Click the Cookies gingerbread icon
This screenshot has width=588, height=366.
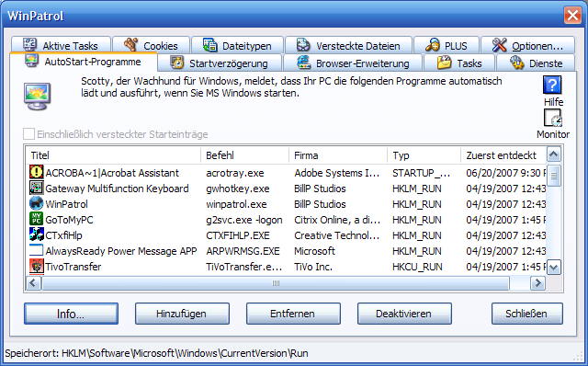tap(130, 45)
